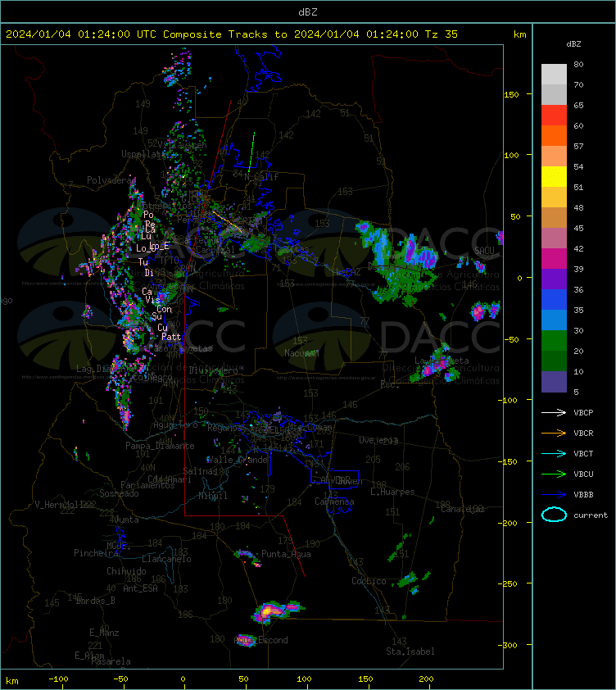
Task: Select the light gray 80 dBZ legend swatch
Action: [x=554, y=75]
